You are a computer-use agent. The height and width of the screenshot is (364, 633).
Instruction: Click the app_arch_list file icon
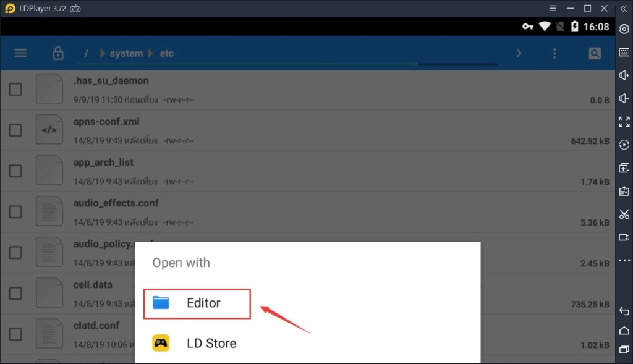(49, 171)
